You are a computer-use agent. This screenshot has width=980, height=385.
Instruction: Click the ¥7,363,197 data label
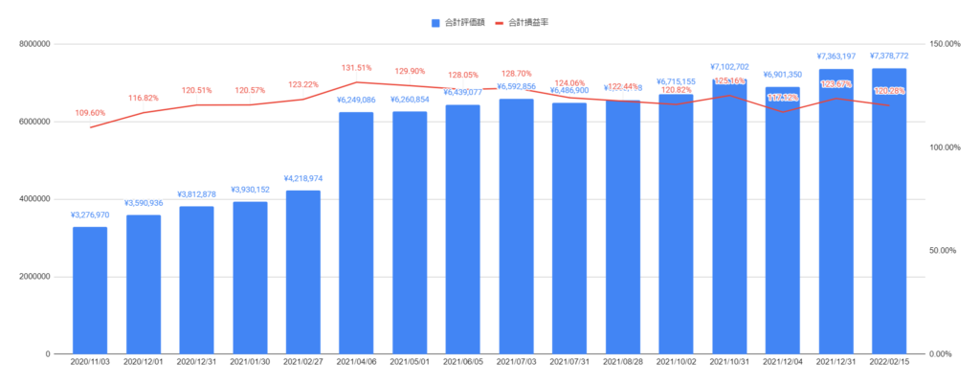point(836,57)
